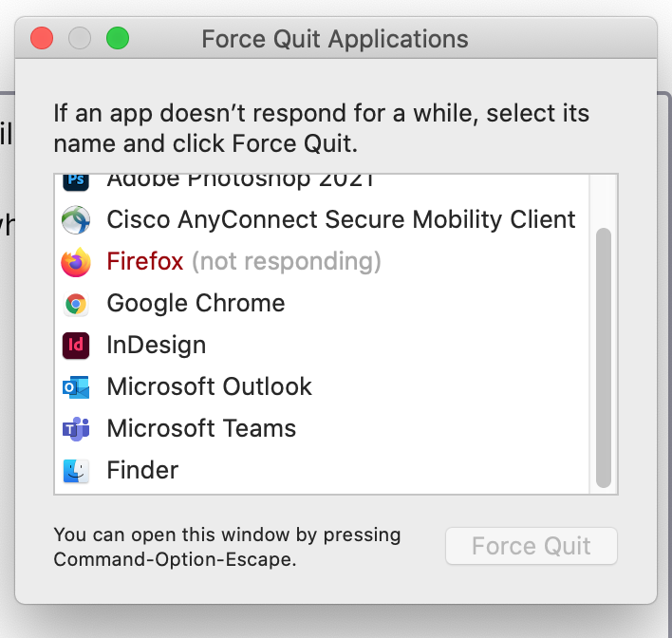This screenshot has width=672, height=638.
Task: Select Firefox (not responding) entry
Action: (322, 261)
